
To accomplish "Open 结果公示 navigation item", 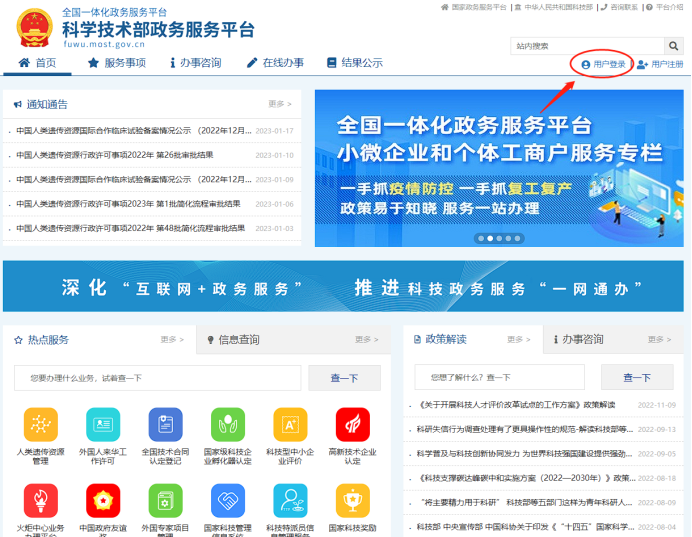I will pos(355,63).
